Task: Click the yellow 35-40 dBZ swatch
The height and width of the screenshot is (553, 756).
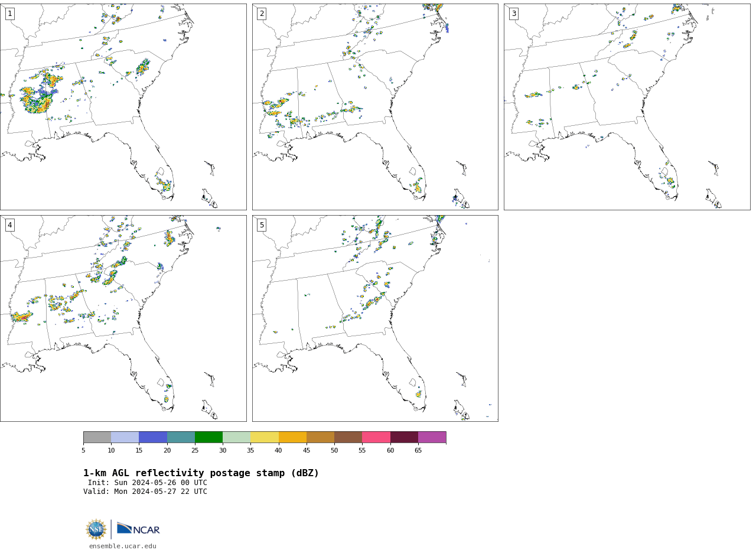Action: [x=265, y=437]
